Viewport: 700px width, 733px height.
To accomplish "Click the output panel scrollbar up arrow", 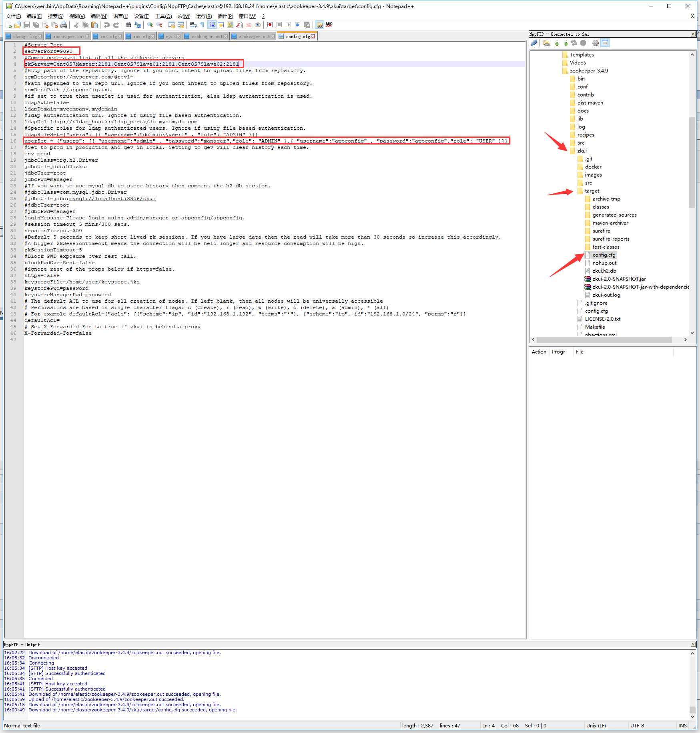I will click(692, 653).
